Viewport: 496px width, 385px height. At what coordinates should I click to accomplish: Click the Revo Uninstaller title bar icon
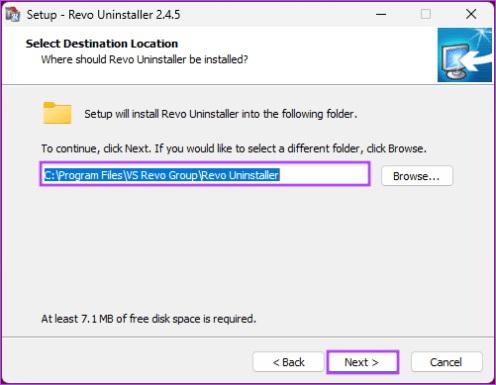click(13, 15)
